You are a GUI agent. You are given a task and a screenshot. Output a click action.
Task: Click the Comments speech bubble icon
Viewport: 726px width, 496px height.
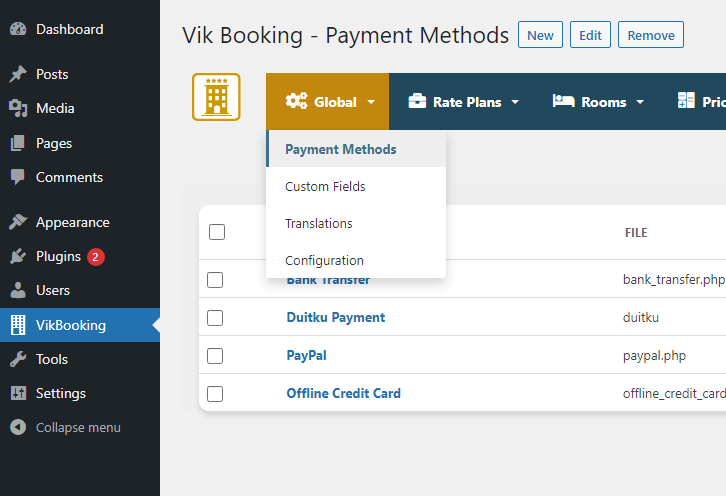click(18, 177)
